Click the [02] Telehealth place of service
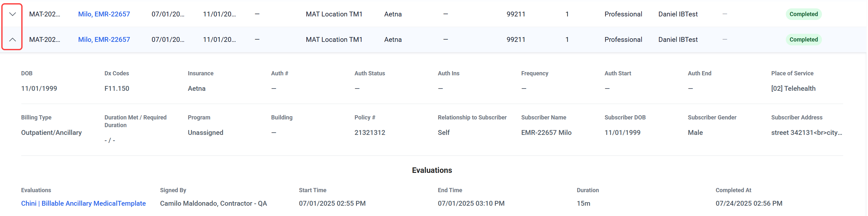This screenshot has width=868, height=216. (793, 89)
